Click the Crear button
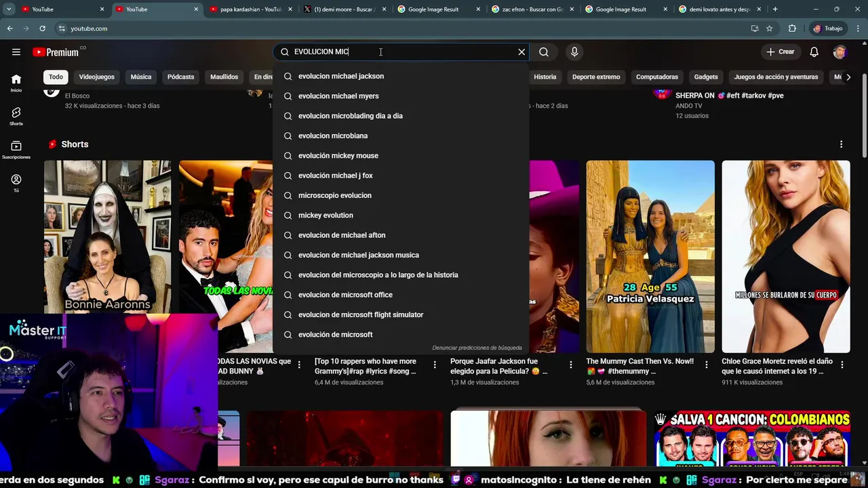The height and width of the screenshot is (488, 868). click(x=780, y=52)
